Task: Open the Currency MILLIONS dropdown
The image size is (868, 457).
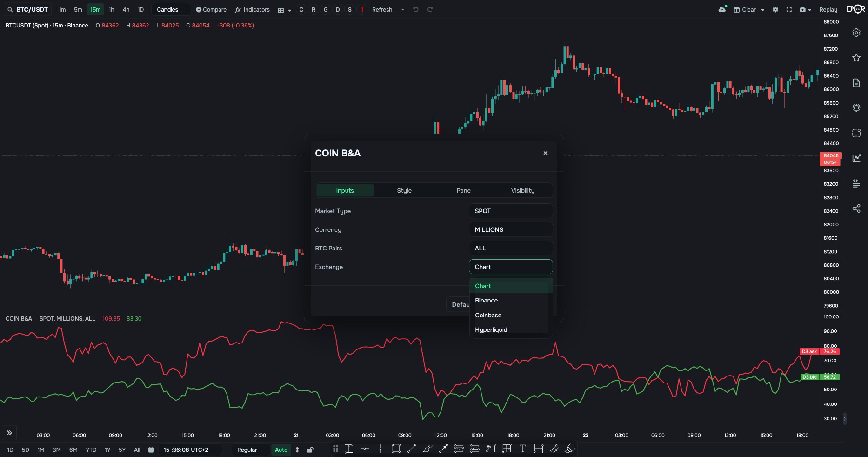Action: (511, 229)
